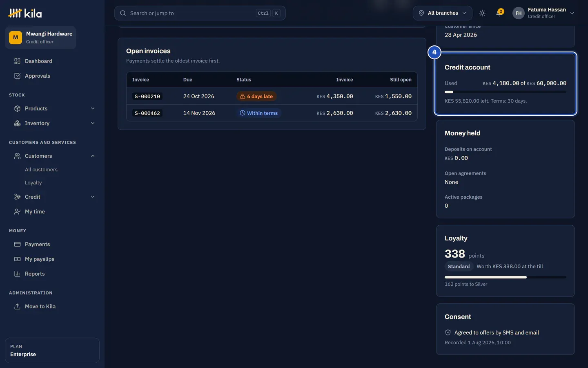
Task: Expand the Credit chevron
Action: click(x=93, y=197)
